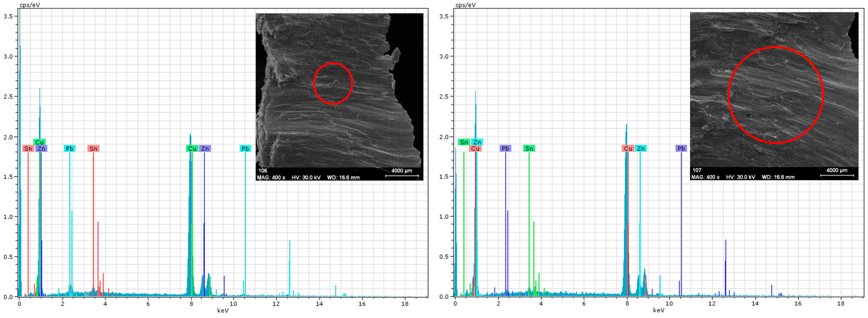This screenshot has width=868, height=318.
Task: Click the red Cu label near 8 keV in right spectrum
Action: [628, 148]
